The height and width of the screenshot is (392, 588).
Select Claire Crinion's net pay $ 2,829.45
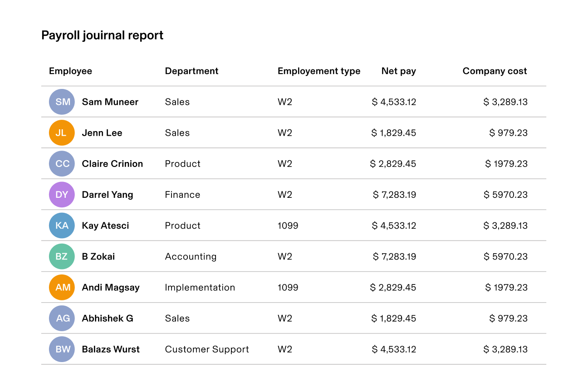[393, 163]
